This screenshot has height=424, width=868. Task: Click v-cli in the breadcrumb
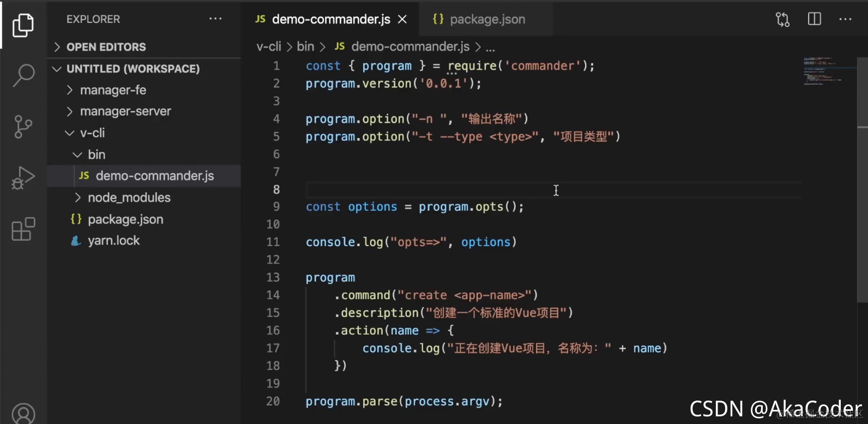pyautogui.click(x=269, y=47)
